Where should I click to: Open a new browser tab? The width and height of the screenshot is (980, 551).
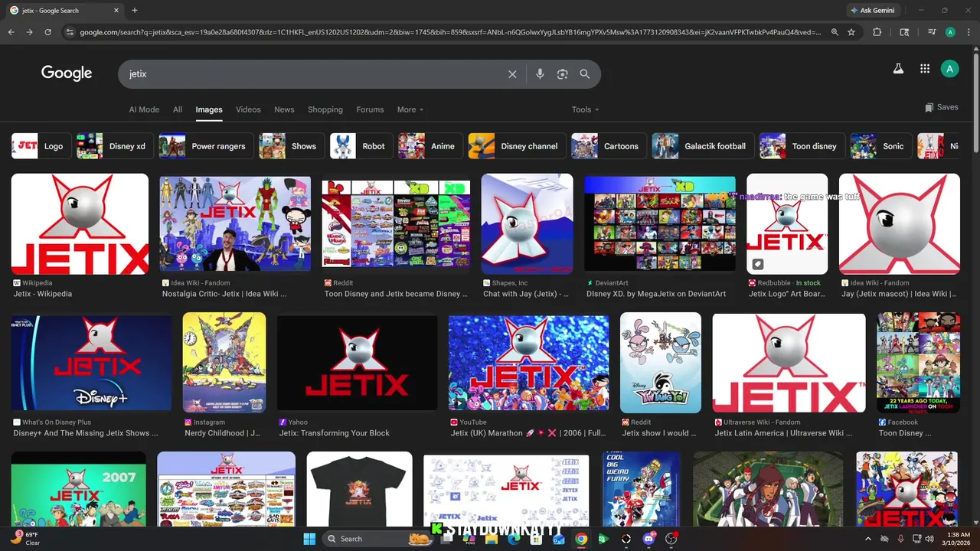pos(135,10)
